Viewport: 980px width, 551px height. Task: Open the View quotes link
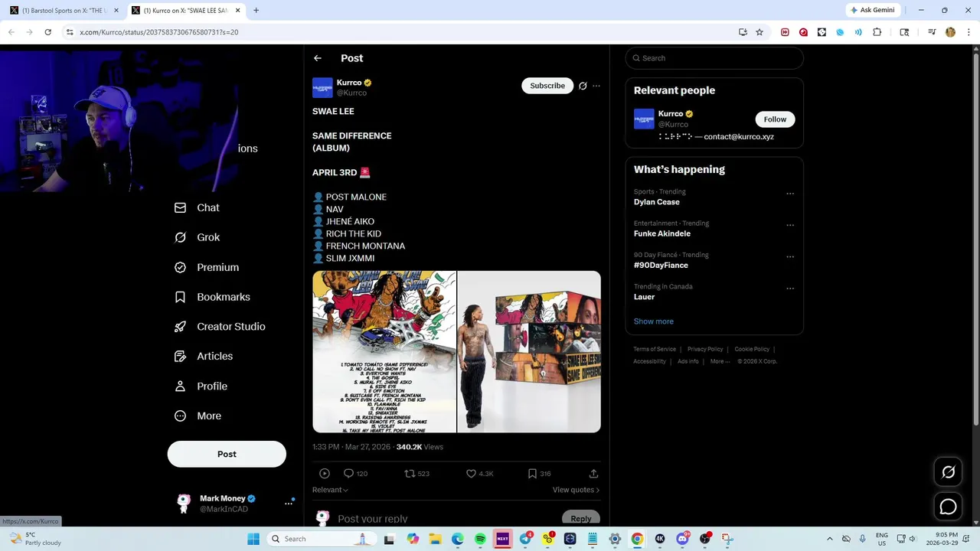[x=576, y=490]
